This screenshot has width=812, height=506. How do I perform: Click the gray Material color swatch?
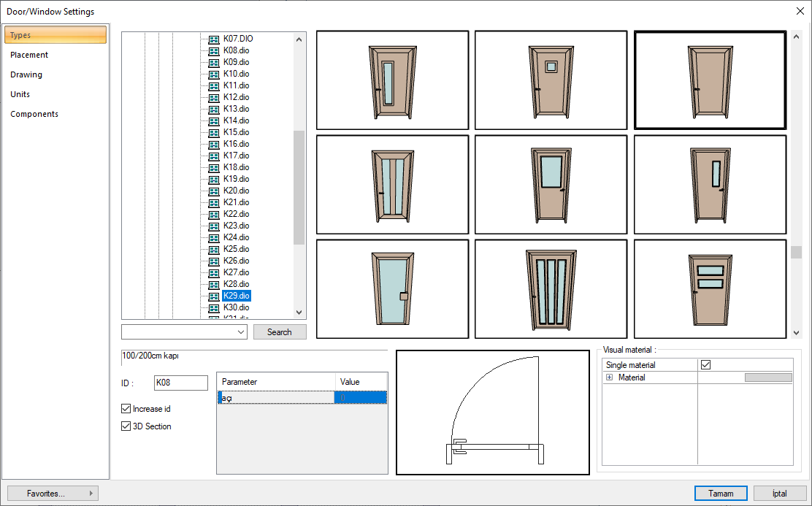pos(767,377)
